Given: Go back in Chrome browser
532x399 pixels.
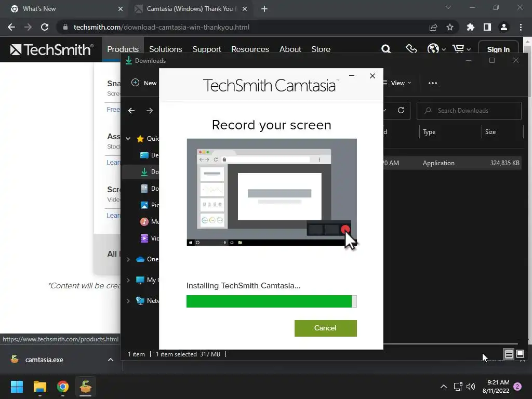Looking at the screenshot, I should [11, 27].
